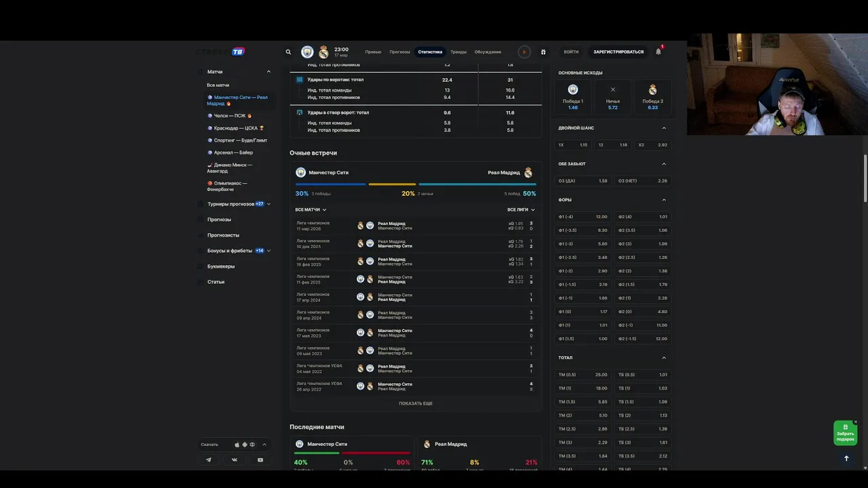Open the VK social icon
This screenshot has height=488, width=868.
[235, 460]
